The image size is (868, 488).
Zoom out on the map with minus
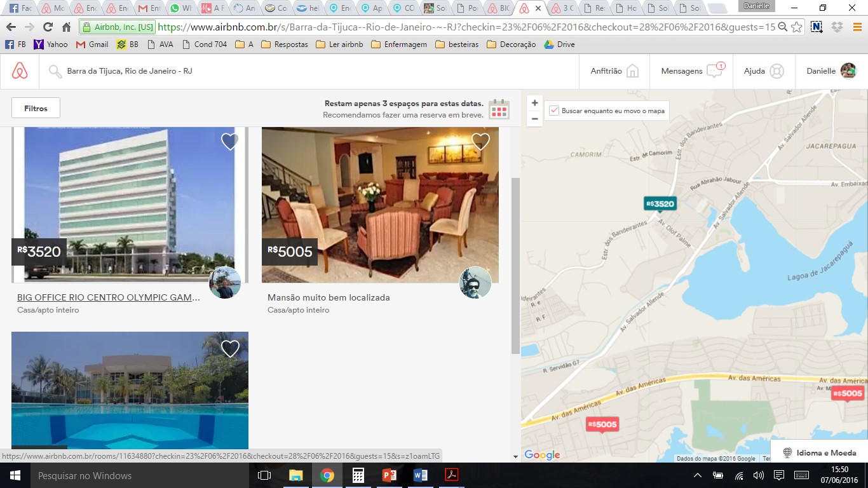pyautogui.click(x=535, y=118)
